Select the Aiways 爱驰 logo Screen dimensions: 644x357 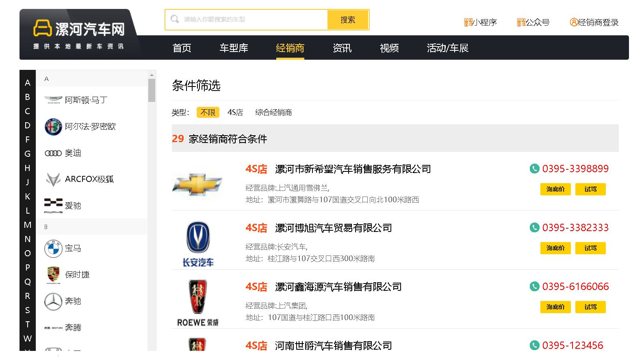coord(53,206)
